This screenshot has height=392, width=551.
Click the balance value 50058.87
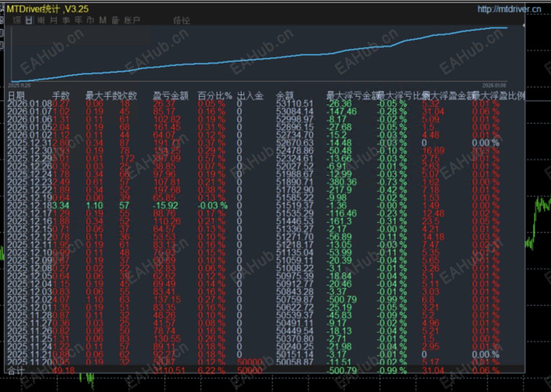click(295, 362)
